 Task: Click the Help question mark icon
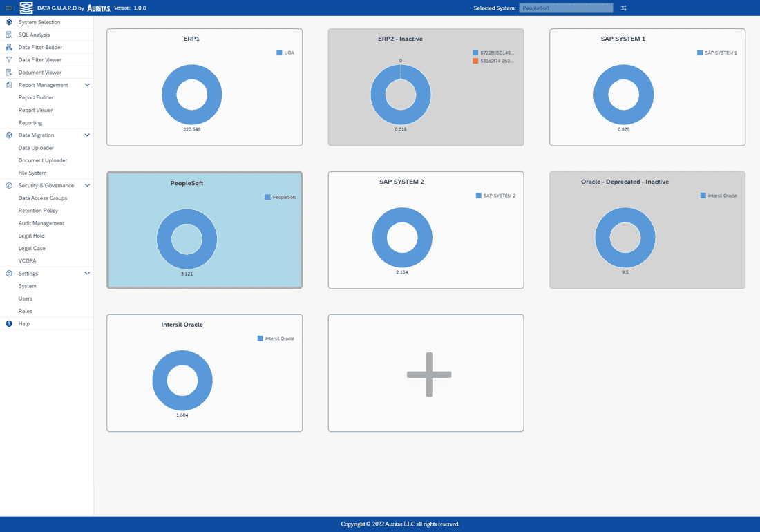(x=9, y=323)
